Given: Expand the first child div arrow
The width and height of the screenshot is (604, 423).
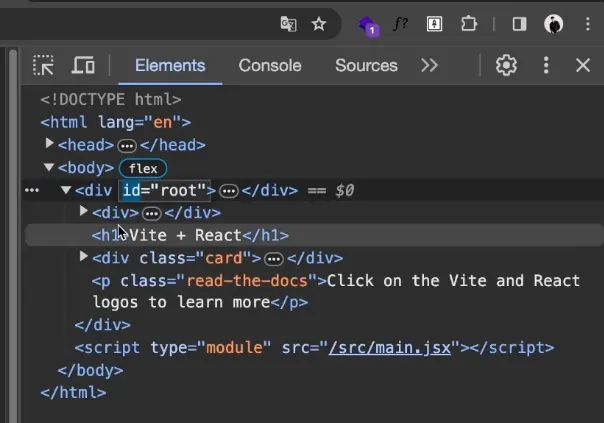Looking at the screenshot, I should [x=83, y=211].
